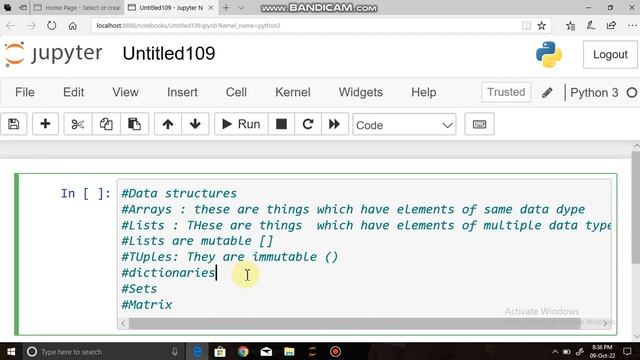
Task: Interrupt the kernel with stop icon
Action: click(x=281, y=124)
